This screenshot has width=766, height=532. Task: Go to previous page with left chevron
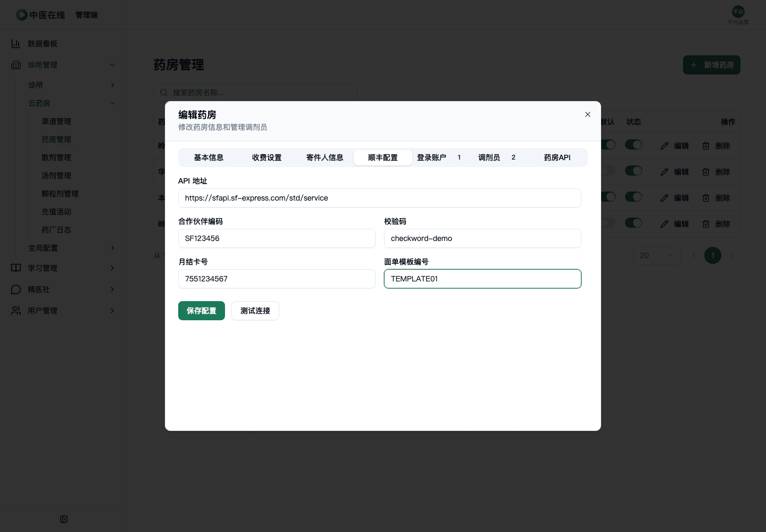pos(694,255)
